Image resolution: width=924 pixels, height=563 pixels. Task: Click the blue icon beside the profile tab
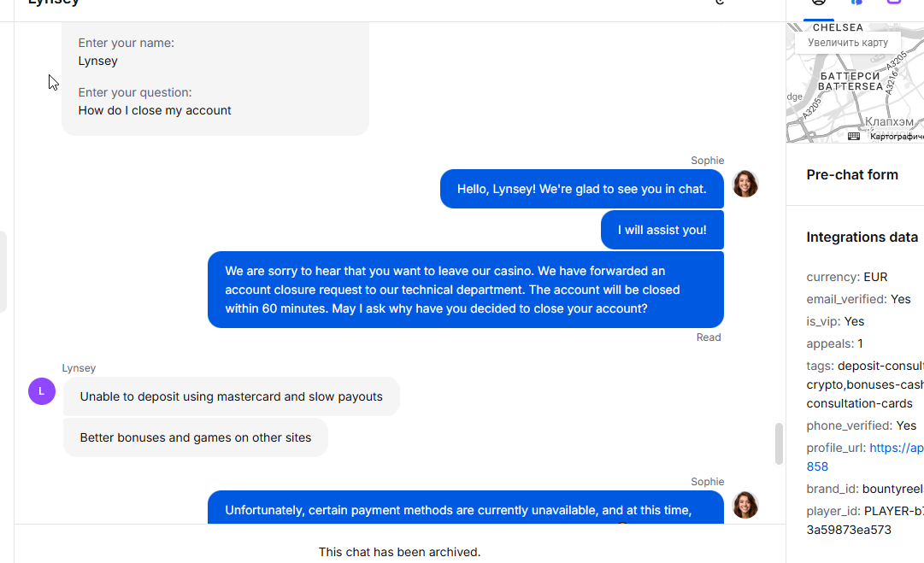point(856,3)
